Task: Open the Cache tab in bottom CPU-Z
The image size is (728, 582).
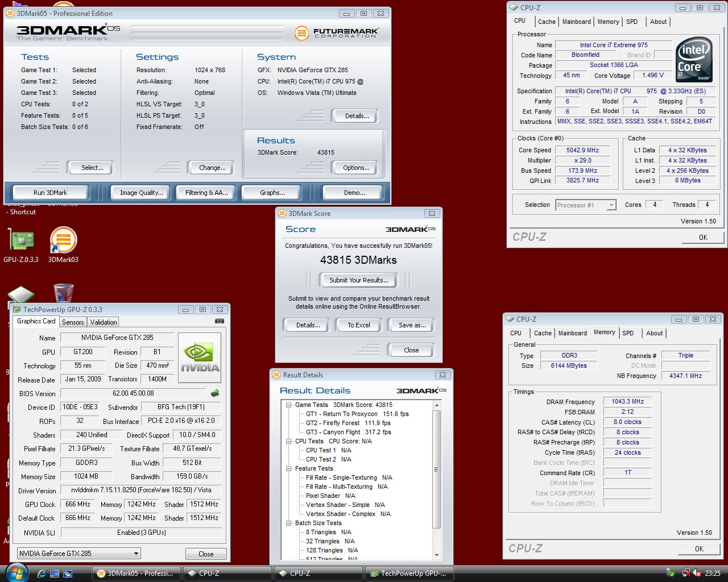Action: (543, 333)
